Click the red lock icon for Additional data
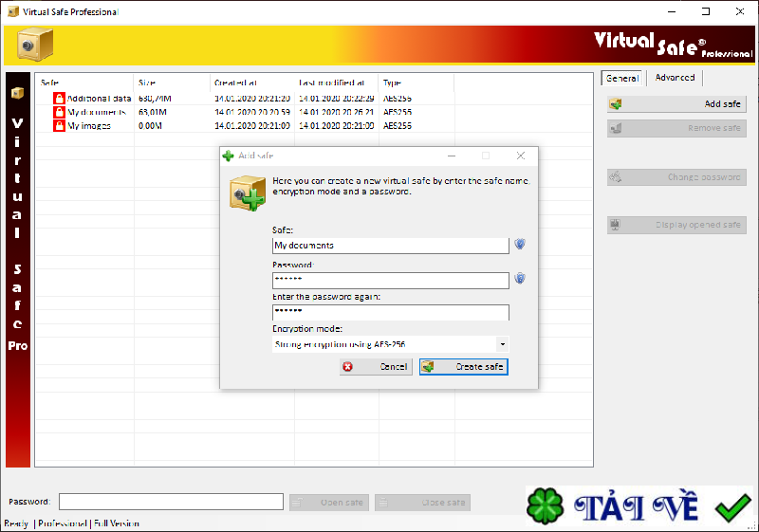 click(59, 99)
